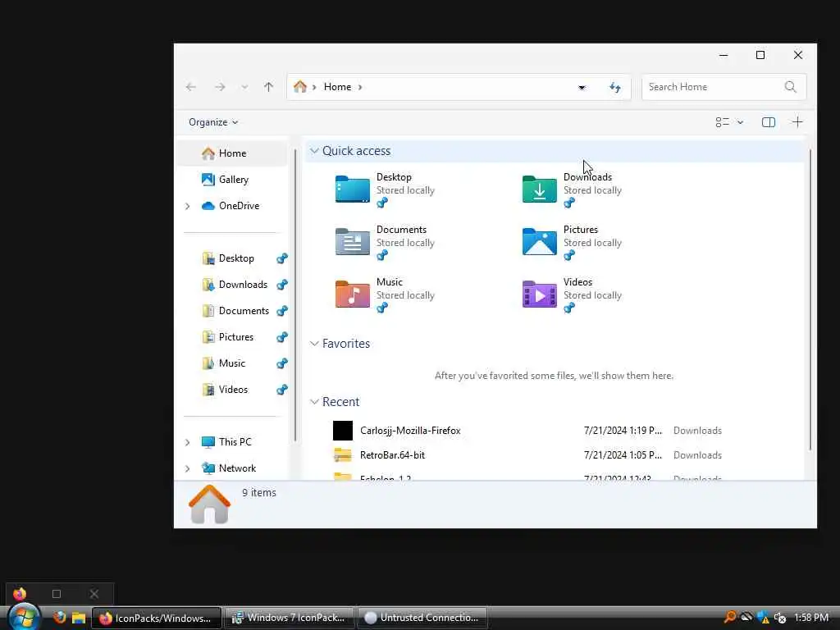Click the Start orb button
Screen dimensions: 840x630
[x=24, y=617]
